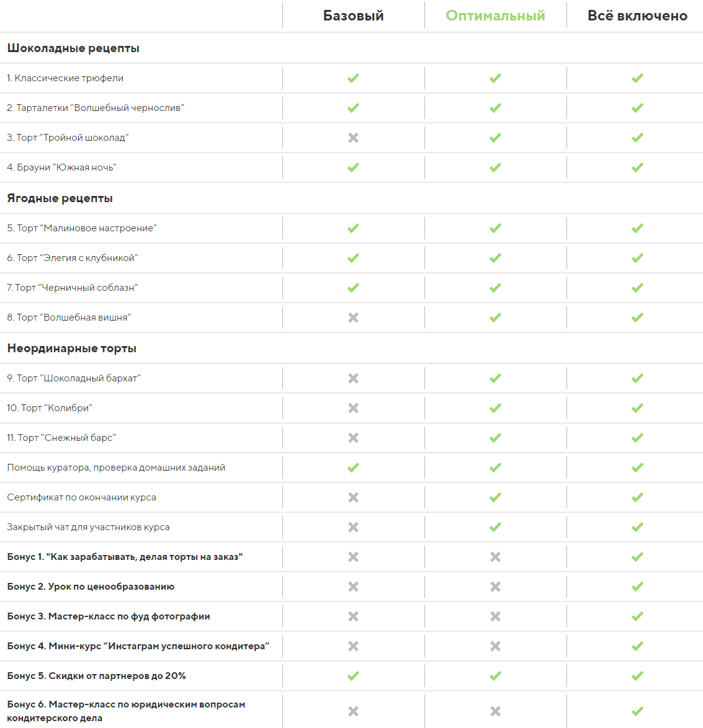Select the Базовый plan column header
The width and height of the screenshot is (703, 728).
click(x=353, y=16)
